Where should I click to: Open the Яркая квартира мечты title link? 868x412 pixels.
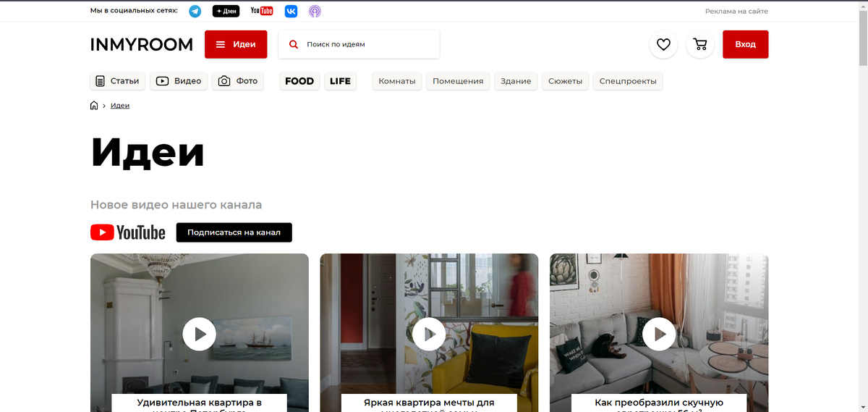point(429,403)
